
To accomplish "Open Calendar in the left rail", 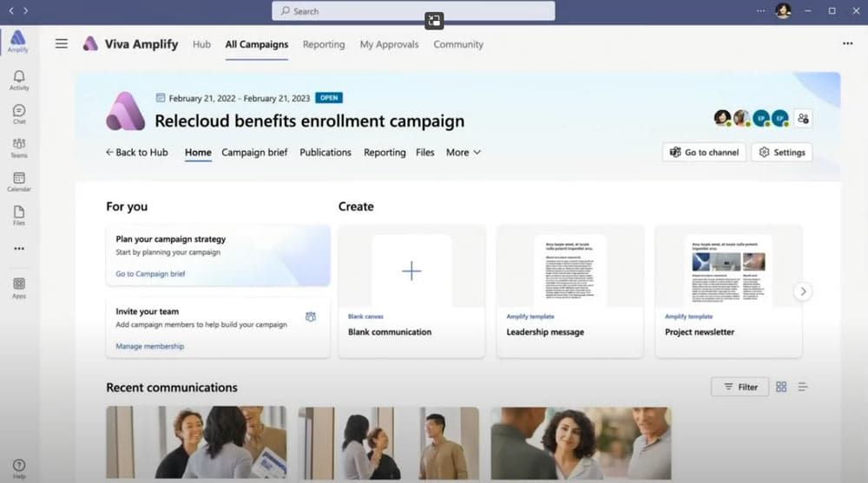I will (19, 181).
